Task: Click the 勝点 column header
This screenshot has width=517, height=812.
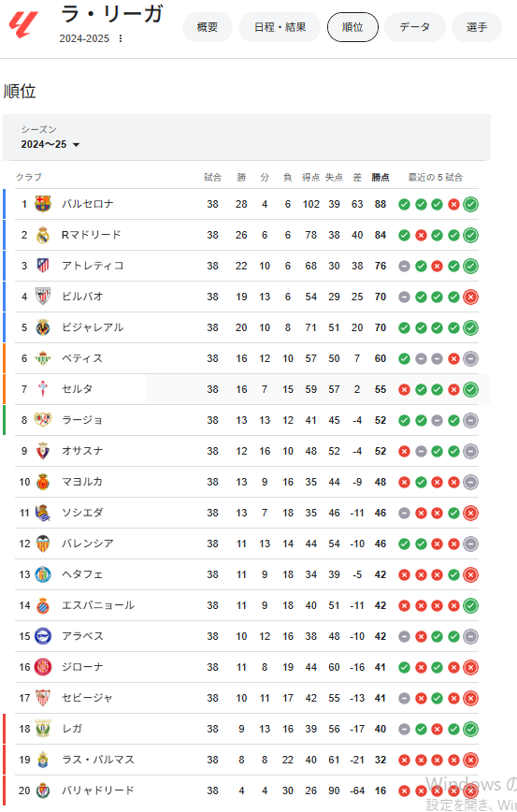Action: click(x=381, y=177)
